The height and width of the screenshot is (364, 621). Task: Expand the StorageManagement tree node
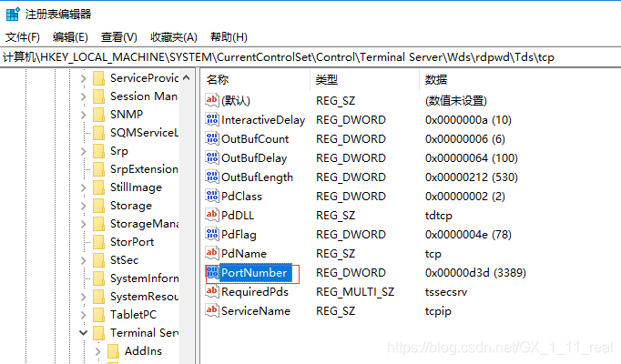(x=84, y=224)
